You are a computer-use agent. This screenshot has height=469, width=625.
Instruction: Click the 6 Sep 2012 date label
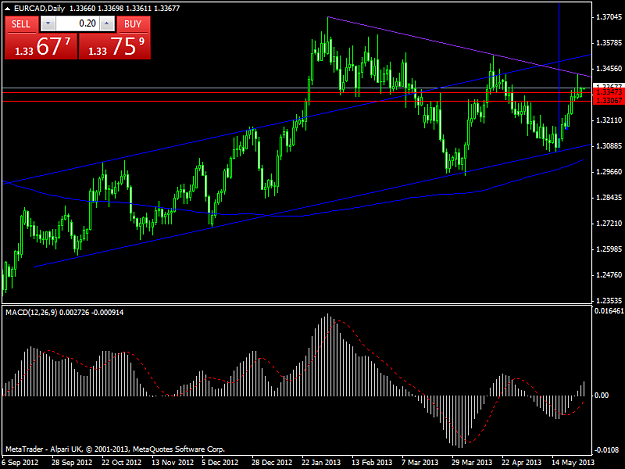click(20, 462)
